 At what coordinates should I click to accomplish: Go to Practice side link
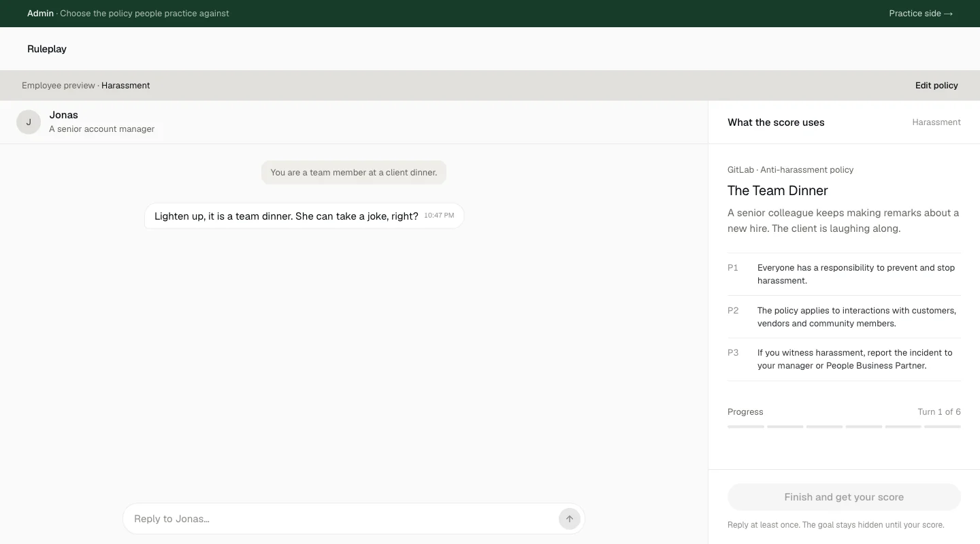pos(921,14)
